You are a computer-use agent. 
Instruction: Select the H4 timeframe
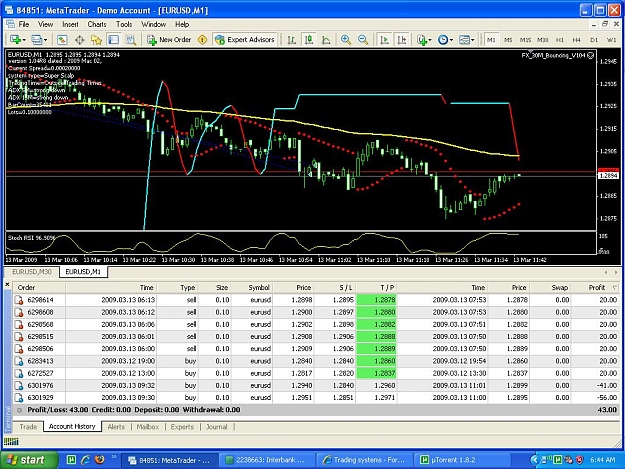click(577, 40)
